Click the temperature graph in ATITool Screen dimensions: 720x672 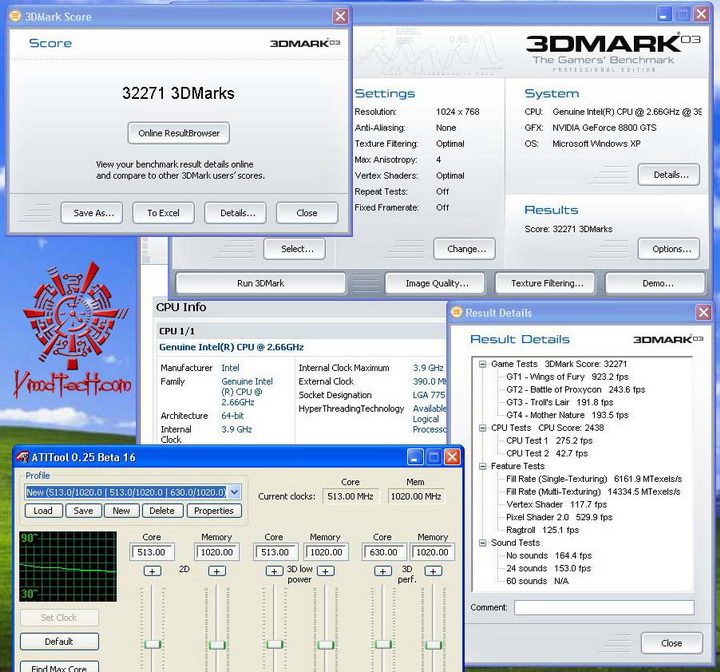tap(68, 566)
